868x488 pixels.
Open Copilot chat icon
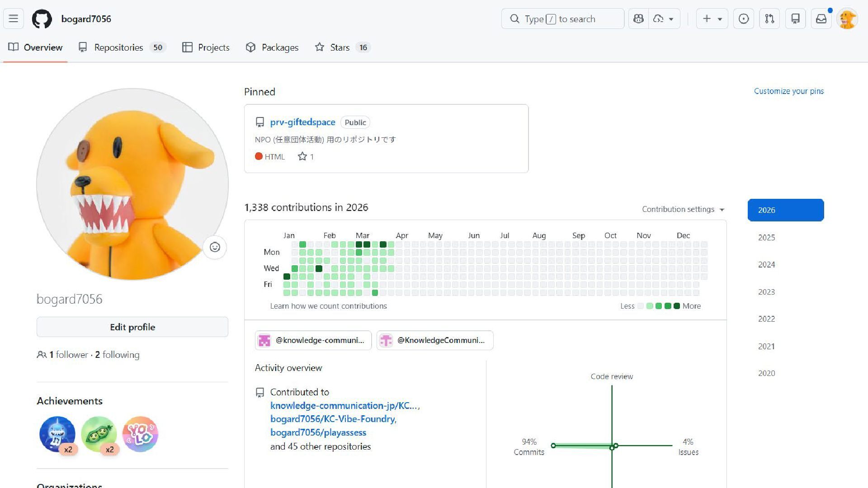[638, 19]
